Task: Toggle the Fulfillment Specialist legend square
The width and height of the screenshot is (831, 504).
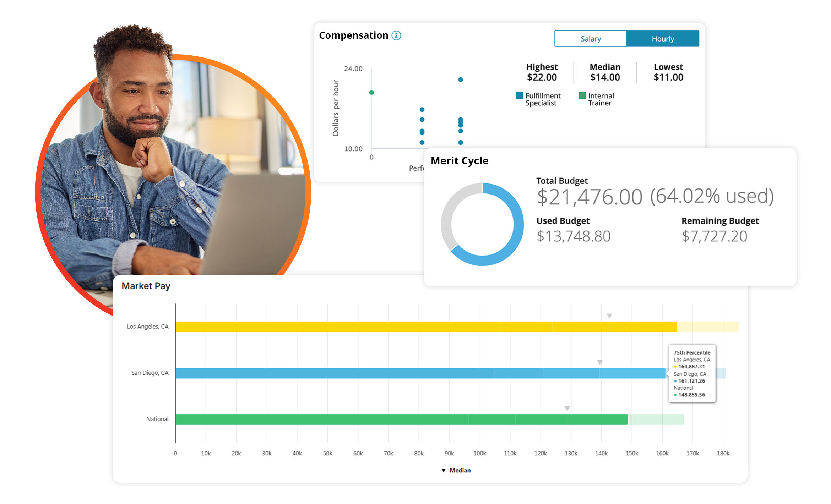Action: 519,95
